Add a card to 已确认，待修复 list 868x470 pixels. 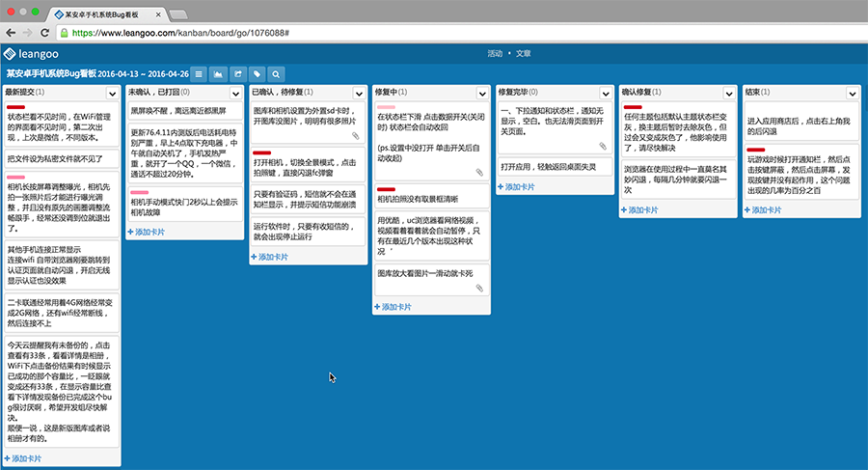click(274, 257)
